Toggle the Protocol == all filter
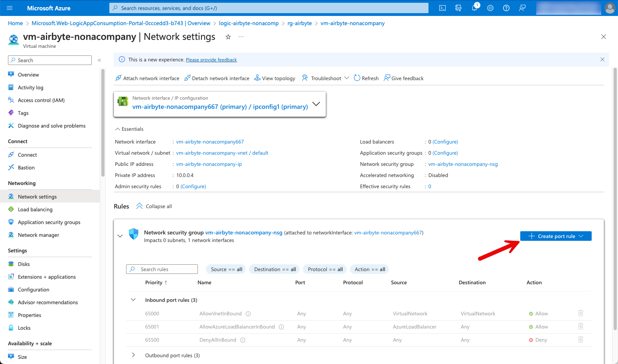 tap(325, 270)
